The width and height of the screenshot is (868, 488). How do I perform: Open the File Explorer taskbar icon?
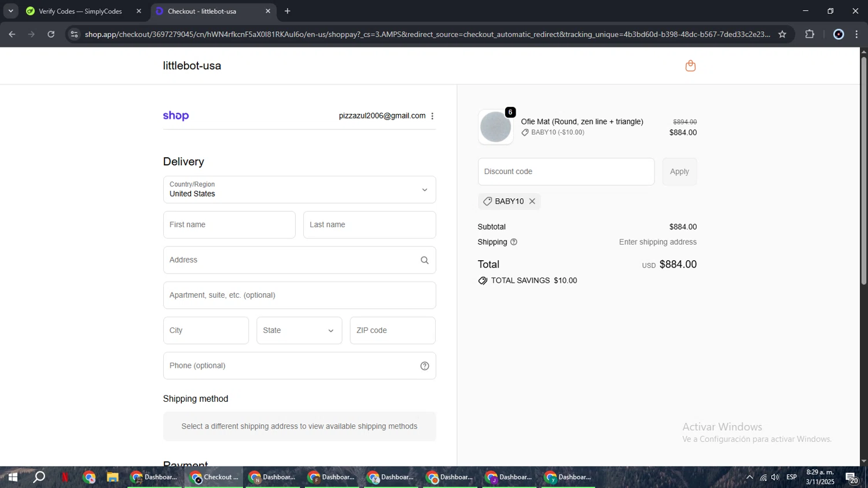point(113,478)
